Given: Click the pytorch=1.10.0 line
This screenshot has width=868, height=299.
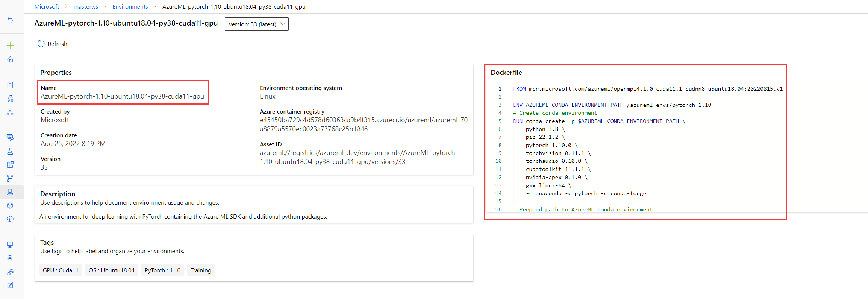Looking at the screenshot, I should click(552, 145).
